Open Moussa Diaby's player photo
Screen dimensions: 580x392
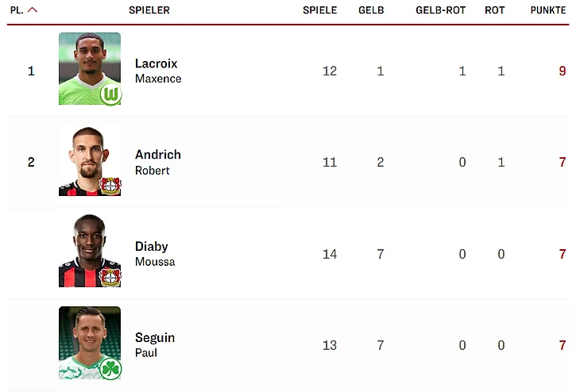[90, 251]
